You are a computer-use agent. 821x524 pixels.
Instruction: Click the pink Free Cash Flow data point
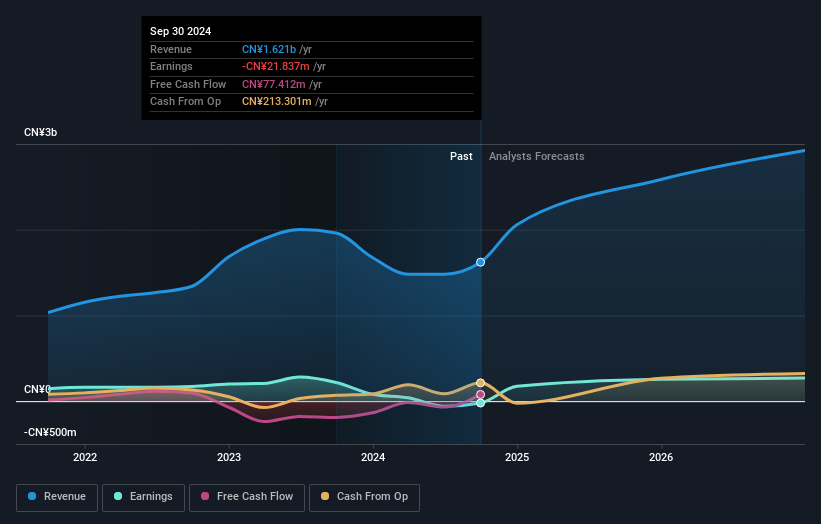point(480,395)
